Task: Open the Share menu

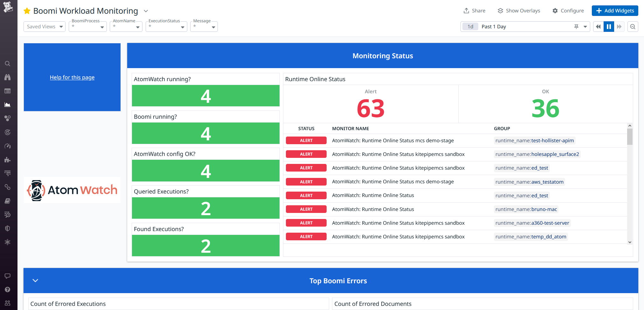Action: [474, 11]
